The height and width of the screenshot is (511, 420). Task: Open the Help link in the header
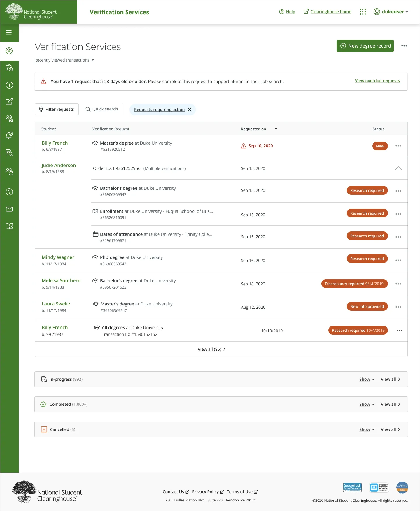pos(287,12)
